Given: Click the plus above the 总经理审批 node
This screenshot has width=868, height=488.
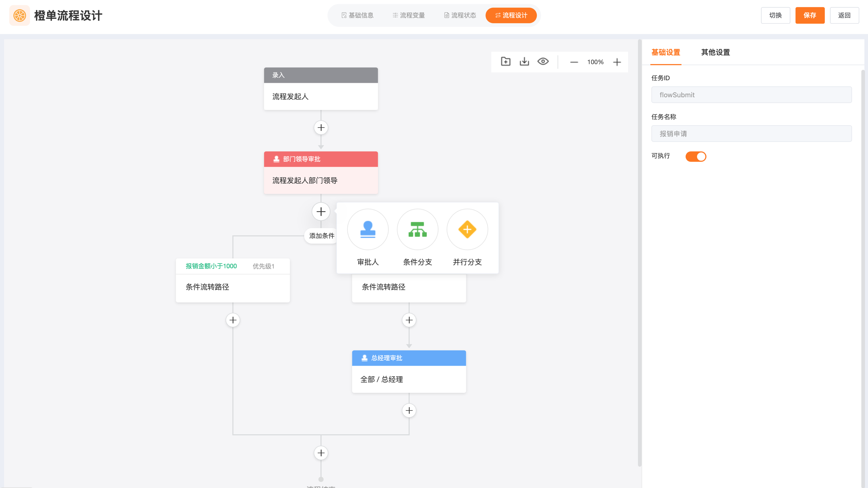Looking at the screenshot, I should (409, 320).
